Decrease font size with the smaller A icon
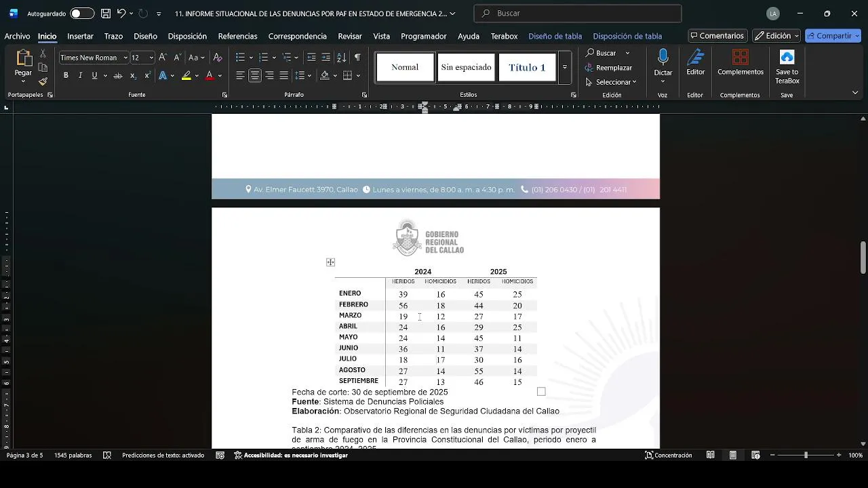The width and height of the screenshot is (868, 488). pyautogui.click(x=177, y=58)
